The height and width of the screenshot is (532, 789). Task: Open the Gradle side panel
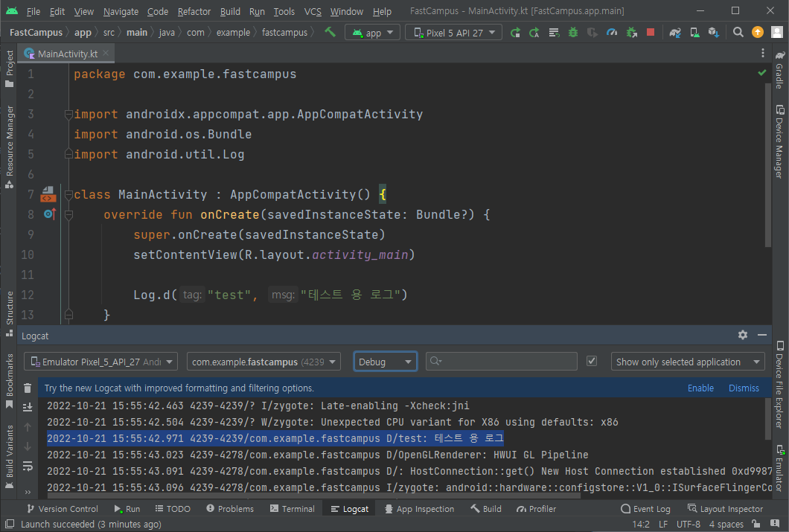coord(780,69)
